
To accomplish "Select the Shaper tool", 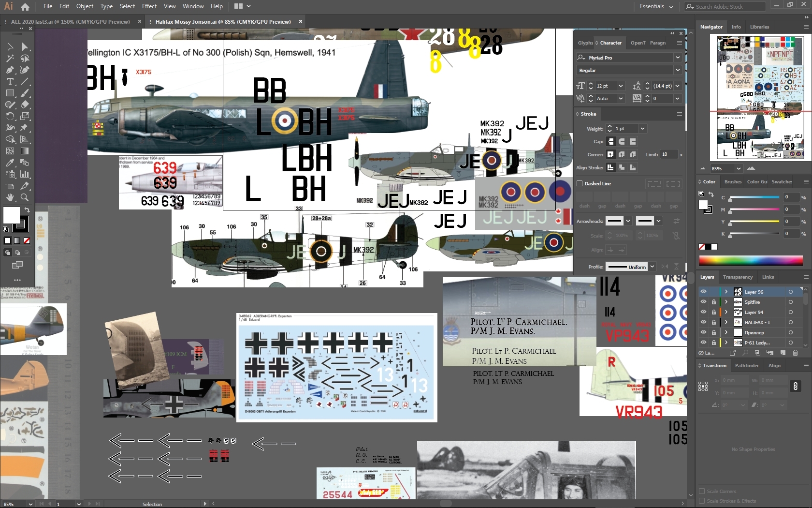I will [10, 105].
